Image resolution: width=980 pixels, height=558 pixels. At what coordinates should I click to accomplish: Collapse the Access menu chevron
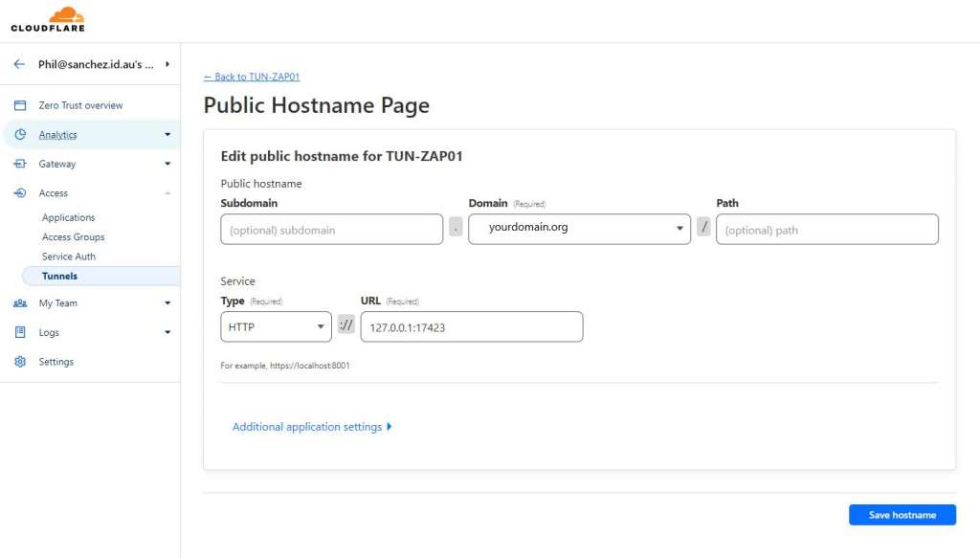point(167,193)
